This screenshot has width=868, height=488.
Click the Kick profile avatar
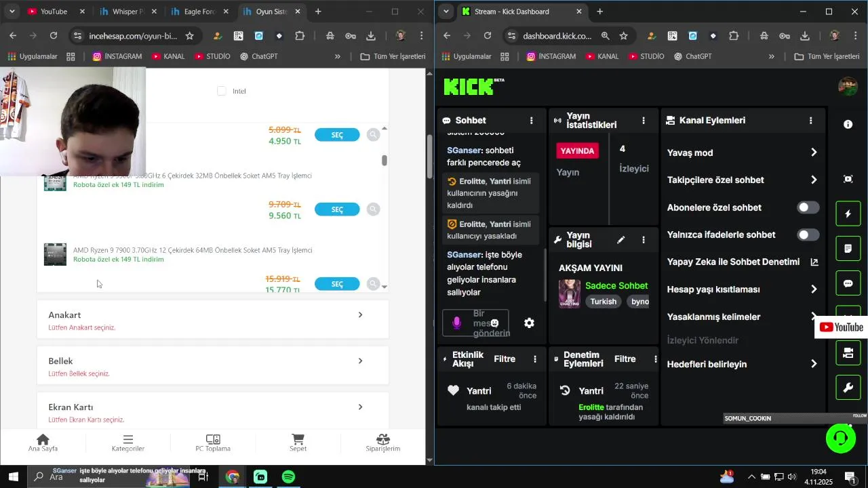(848, 87)
